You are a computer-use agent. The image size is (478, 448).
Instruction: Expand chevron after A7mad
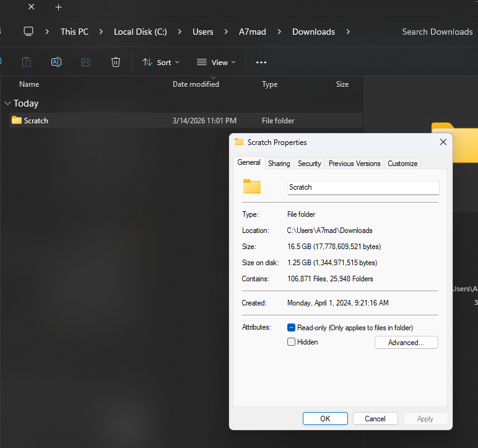coord(279,32)
